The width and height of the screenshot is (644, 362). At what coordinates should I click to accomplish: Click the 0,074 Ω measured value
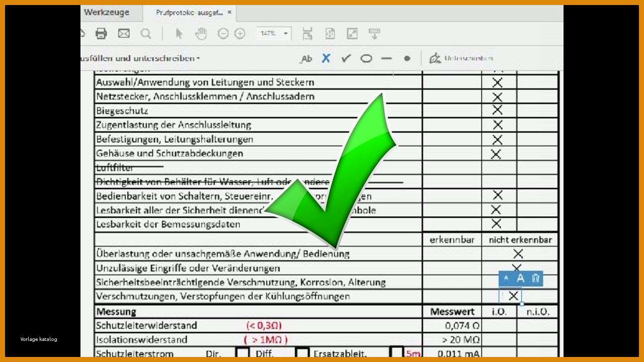462,325
